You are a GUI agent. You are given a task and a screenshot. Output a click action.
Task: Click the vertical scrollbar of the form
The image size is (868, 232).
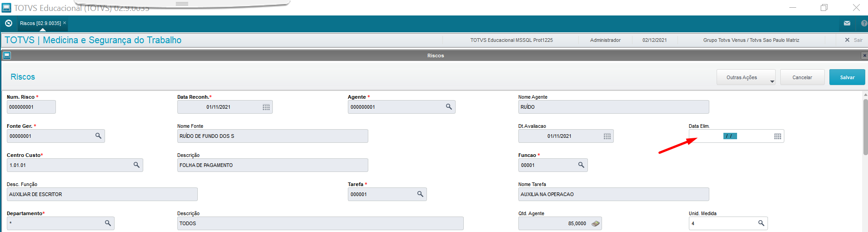point(865,127)
